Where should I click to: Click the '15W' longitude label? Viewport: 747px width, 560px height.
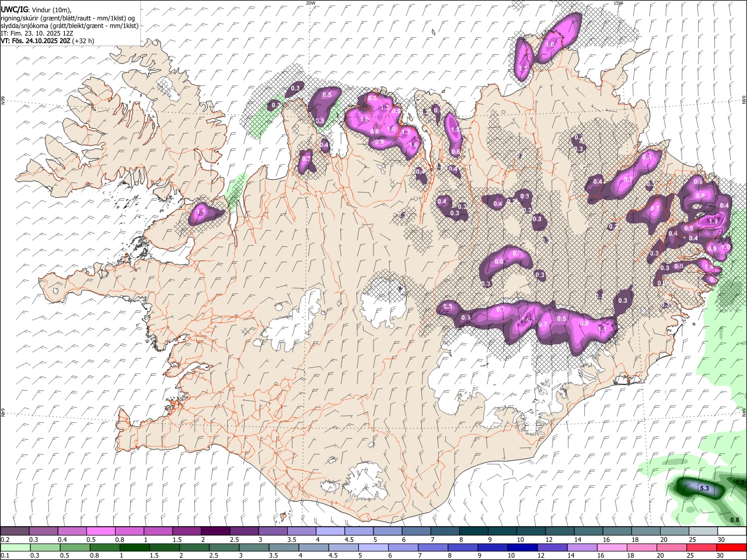[618, 3]
